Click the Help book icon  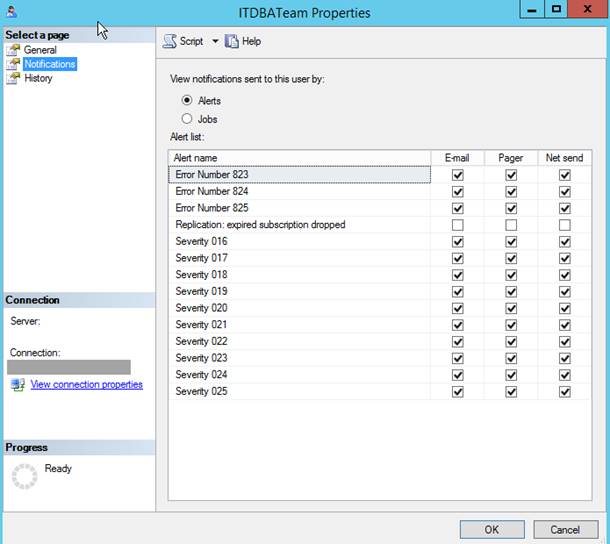coord(231,41)
